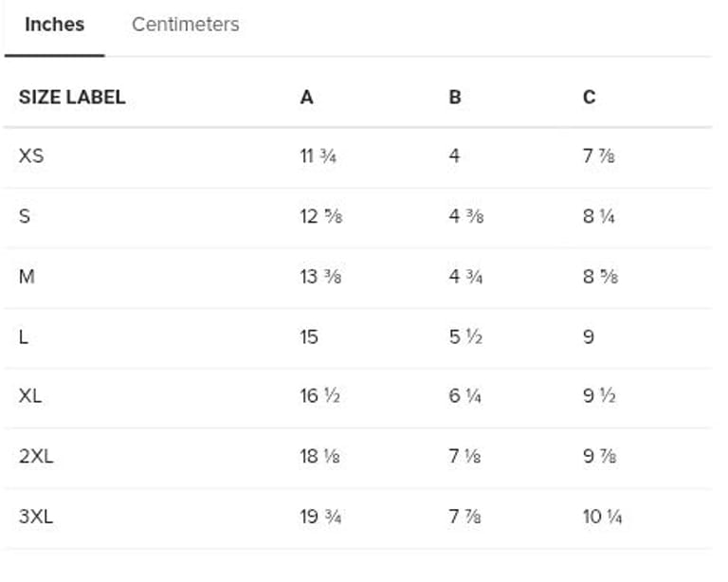
Task: Click the column C header
Action: 589,97
